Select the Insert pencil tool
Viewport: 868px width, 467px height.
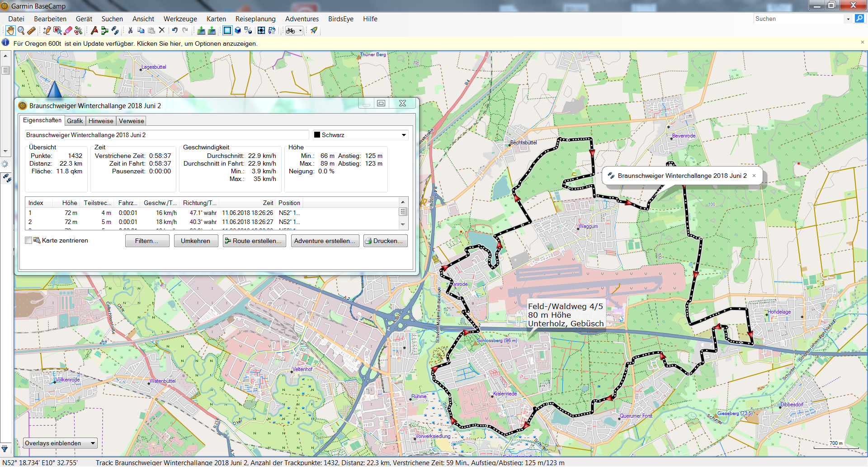pos(47,31)
